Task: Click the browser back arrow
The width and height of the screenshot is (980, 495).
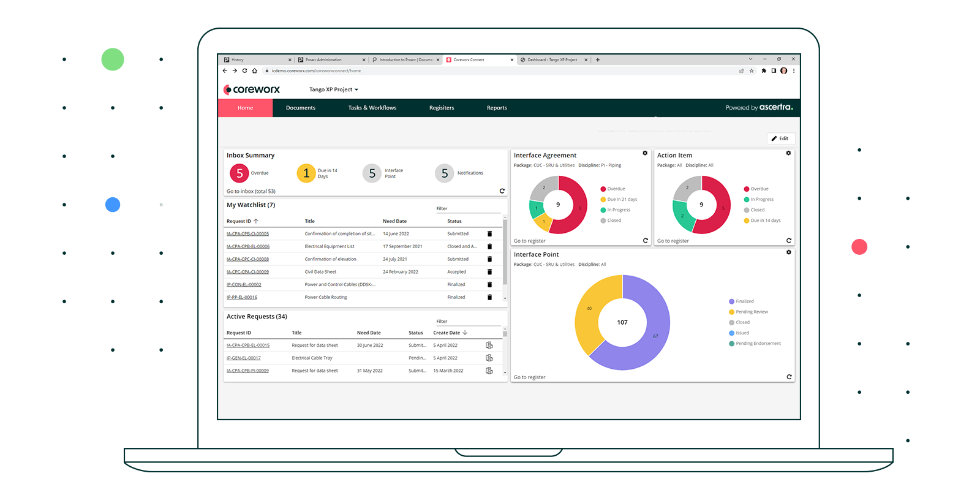Action: click(x=225, y=70)
